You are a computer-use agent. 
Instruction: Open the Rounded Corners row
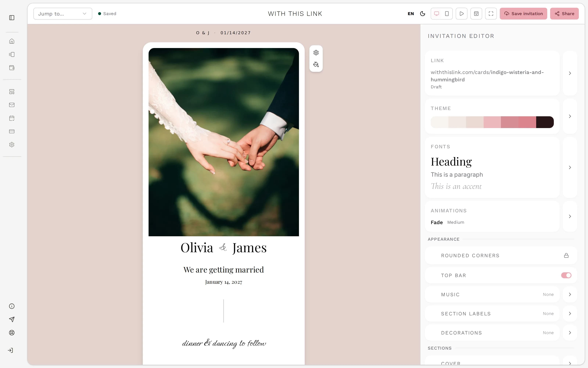[501, 255]
